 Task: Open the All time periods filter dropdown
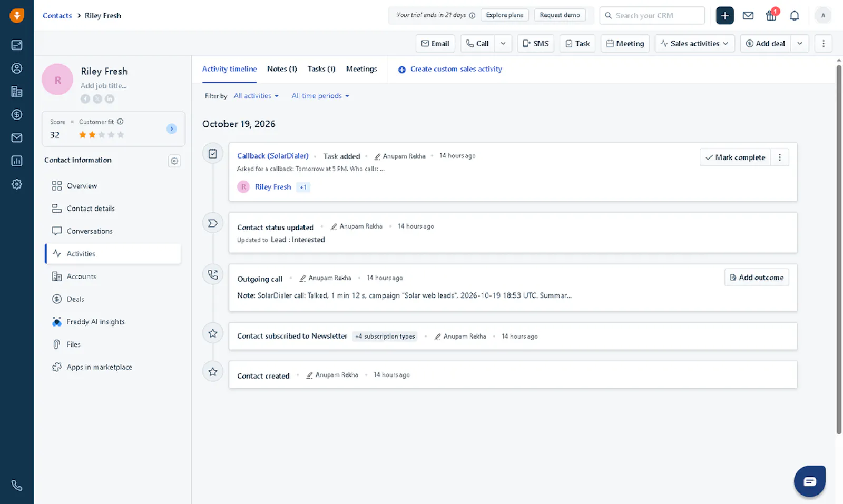pos(320,96)
